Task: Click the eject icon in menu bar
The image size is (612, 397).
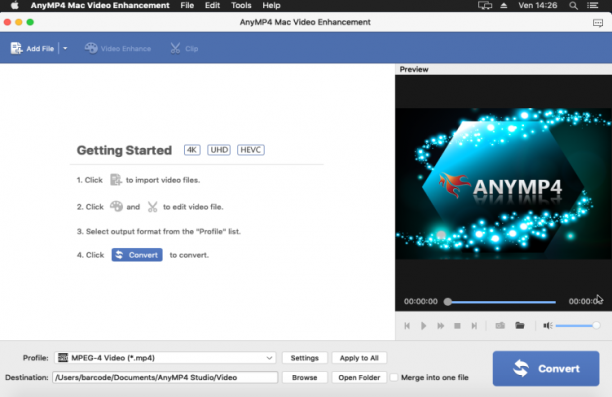Action: click(504, 5)
